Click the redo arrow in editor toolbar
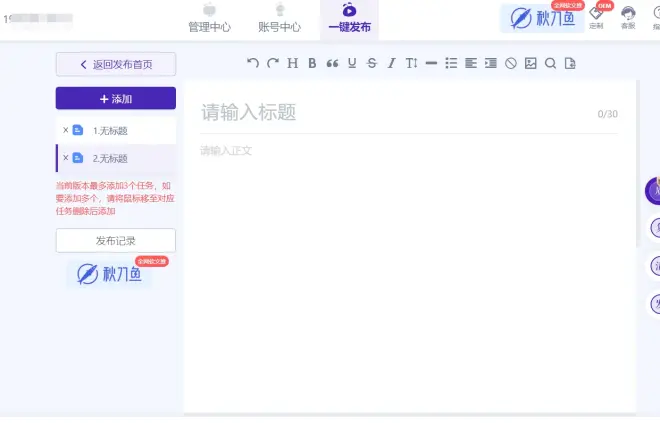The width and height of the screenshot is (660, 423). coord(272,63)
